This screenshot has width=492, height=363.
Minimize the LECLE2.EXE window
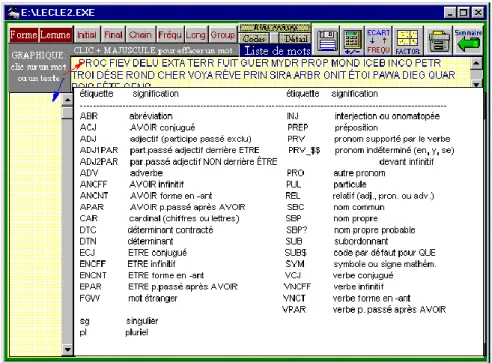(450, 13)
